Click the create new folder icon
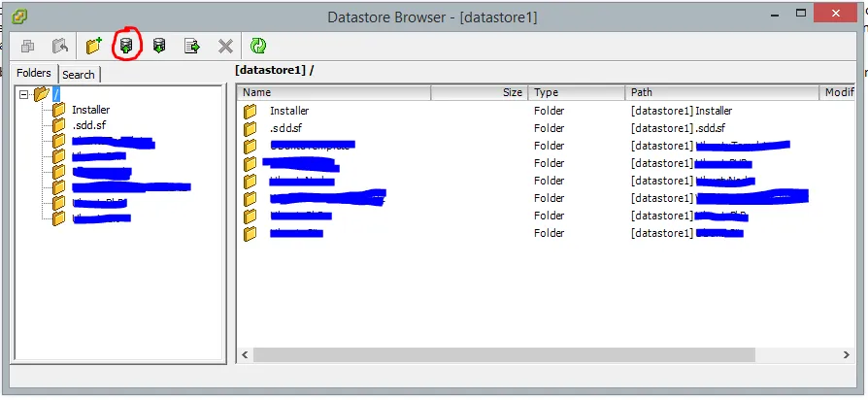Screen dimensions: 868x400 click(94, 46)
